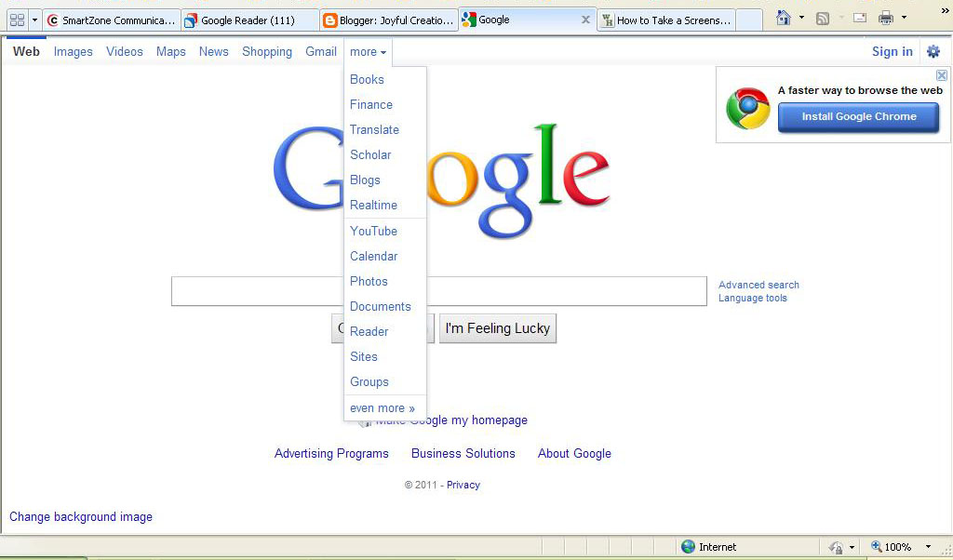Click the Google logo
The image size is (953, 560).
pos(440,180)
